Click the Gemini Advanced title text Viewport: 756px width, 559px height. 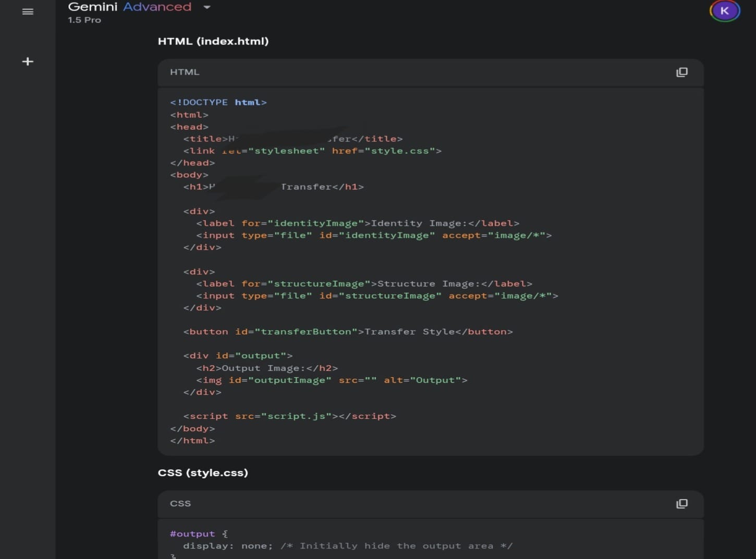(129, 7)
